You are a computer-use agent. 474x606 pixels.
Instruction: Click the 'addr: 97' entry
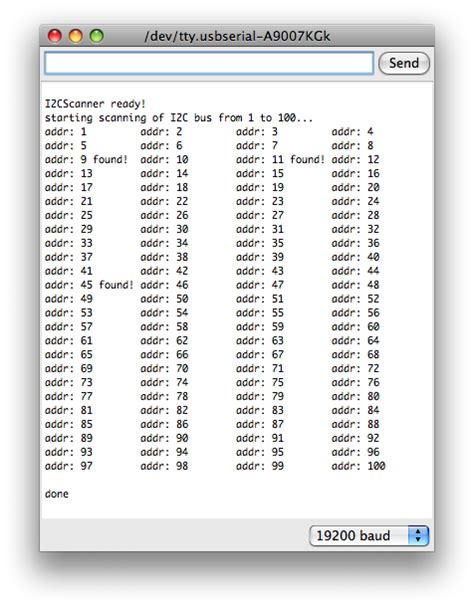tap(69, 466)
